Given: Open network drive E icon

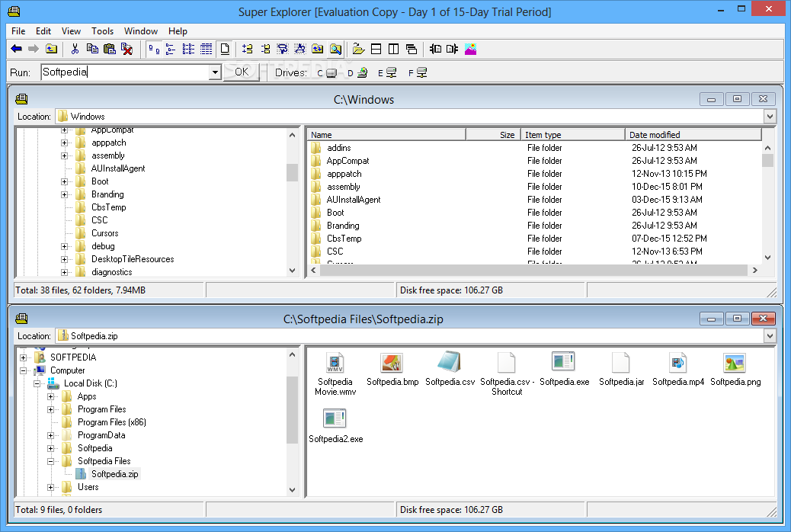Looking at the screenshot, I should [x=387, y=72].
